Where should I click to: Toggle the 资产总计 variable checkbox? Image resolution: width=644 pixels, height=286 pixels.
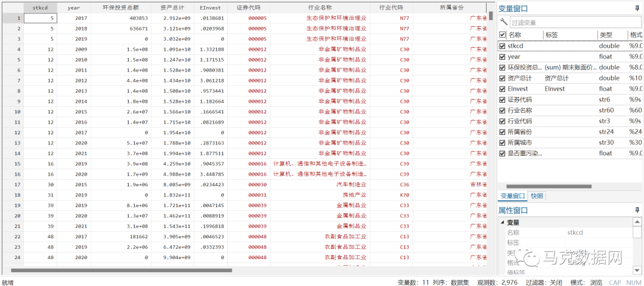coord(502,78)
